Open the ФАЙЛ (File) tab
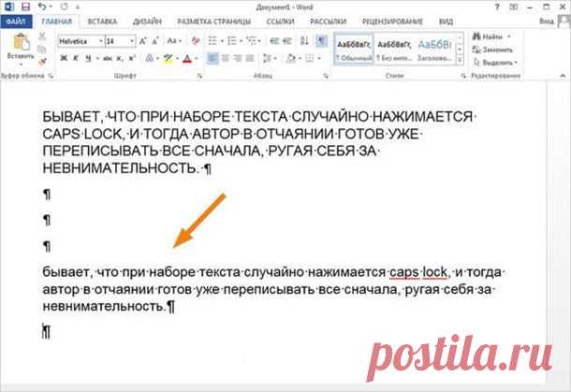Image resolution: width=571 pixels, height=392 pixels. pyautogui.click(x=16, y=22)
